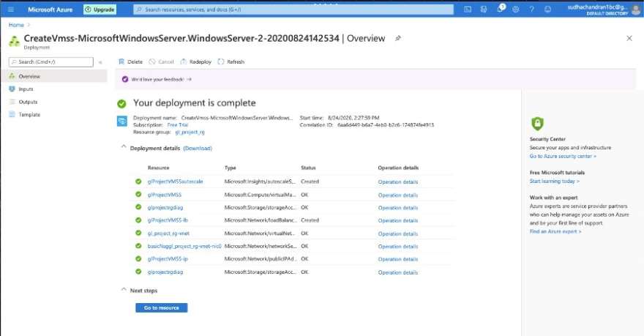Collapse the Deployment details section
644x336 pixels.
click(124, 146)
